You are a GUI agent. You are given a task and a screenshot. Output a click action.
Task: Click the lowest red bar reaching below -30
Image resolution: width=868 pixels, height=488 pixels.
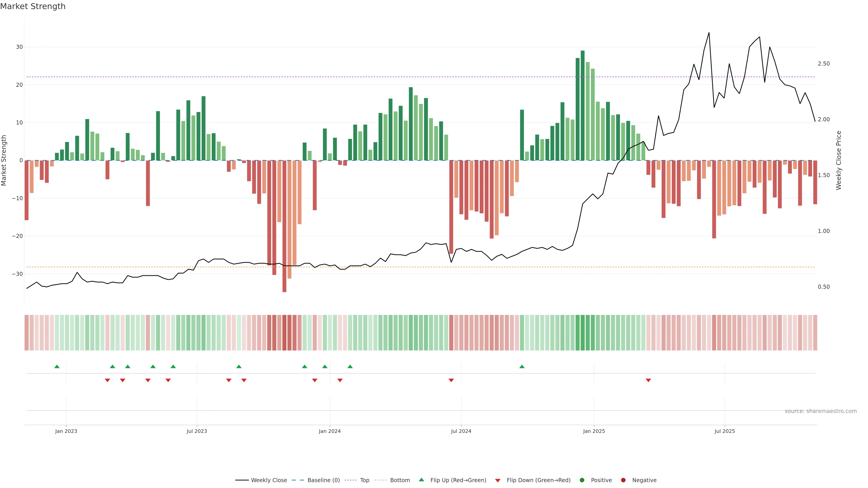pyautogui.click(x=284, y=226)
